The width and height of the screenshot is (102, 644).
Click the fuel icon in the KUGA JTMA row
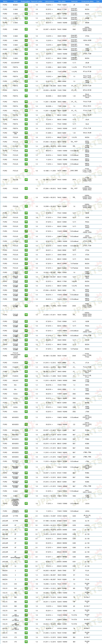pos(26,412)
